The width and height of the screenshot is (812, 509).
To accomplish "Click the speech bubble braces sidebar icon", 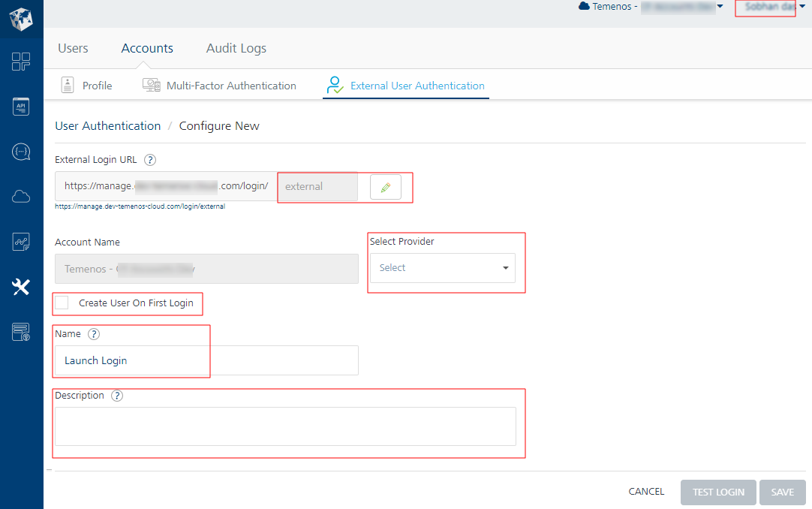I will click(x=21, y=152).
